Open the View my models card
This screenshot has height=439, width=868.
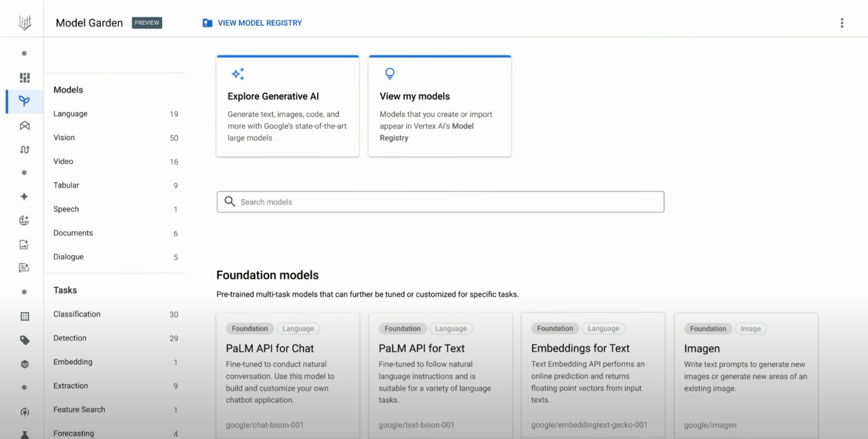point(440,106)
